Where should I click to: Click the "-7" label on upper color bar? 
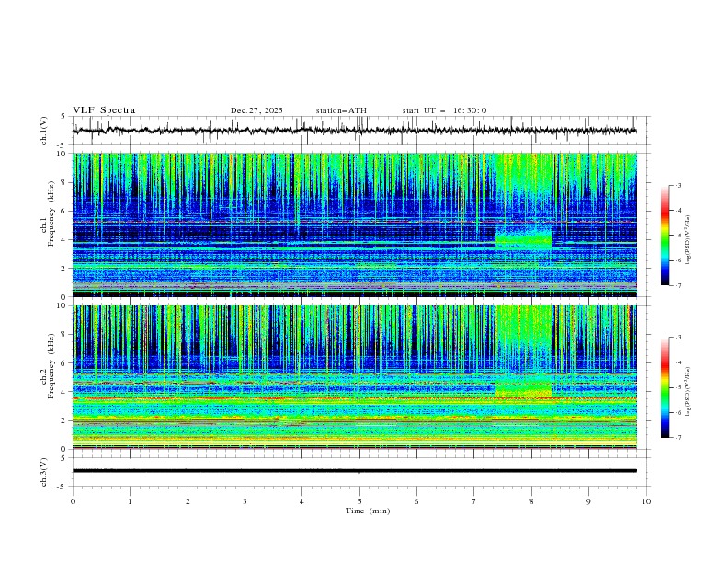click(677, 285)
